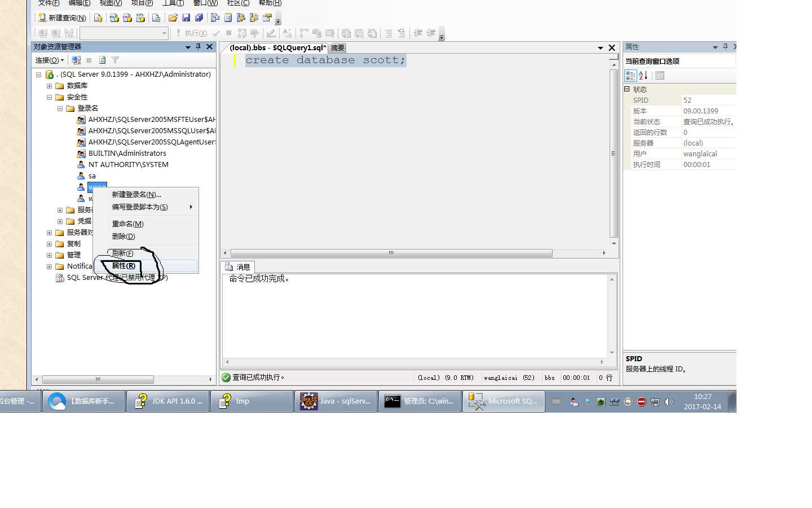Click into the SQL query editor text
The width and height of the screenshot is (812, 508).
[x=325, y=60]
